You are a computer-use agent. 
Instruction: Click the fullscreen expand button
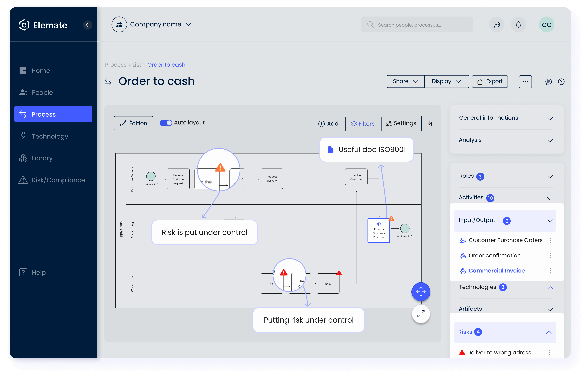pos(421,314)
